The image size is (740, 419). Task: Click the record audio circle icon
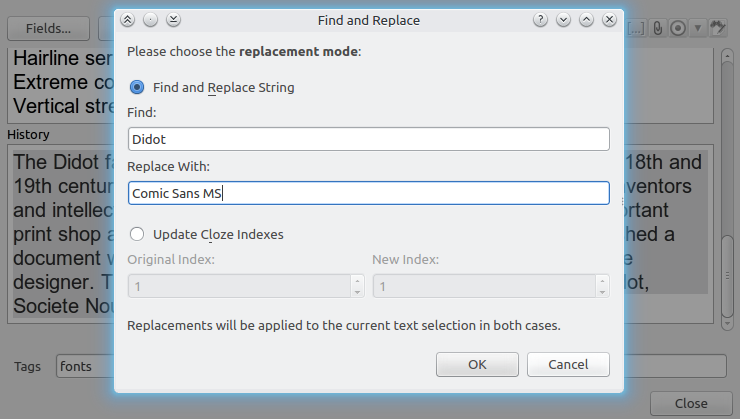click(x=678, y=28)
